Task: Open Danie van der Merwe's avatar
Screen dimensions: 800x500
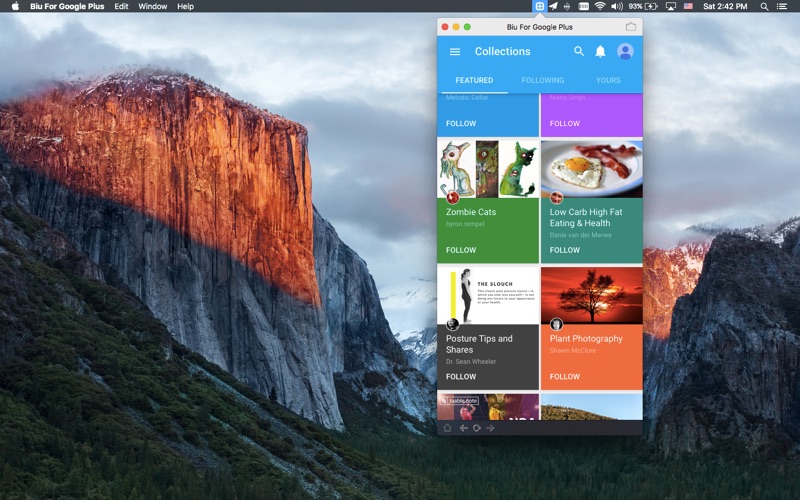Action: point(556,197)
